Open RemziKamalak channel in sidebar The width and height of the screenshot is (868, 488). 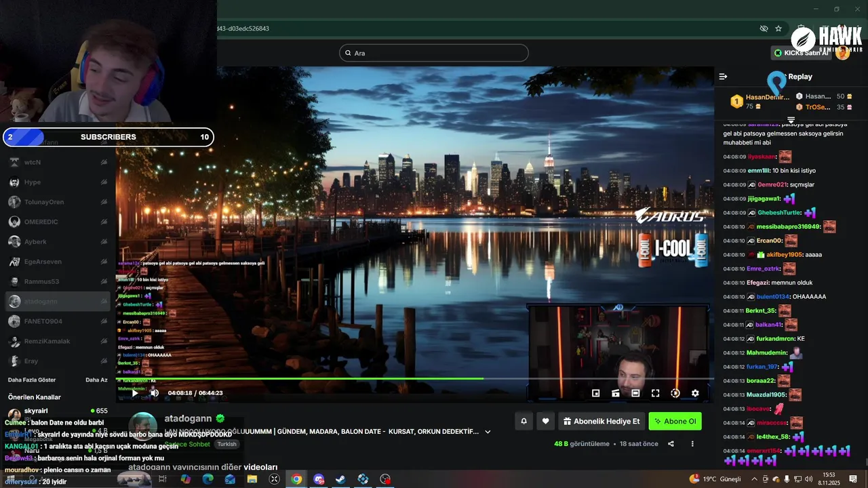pos(58,341)
